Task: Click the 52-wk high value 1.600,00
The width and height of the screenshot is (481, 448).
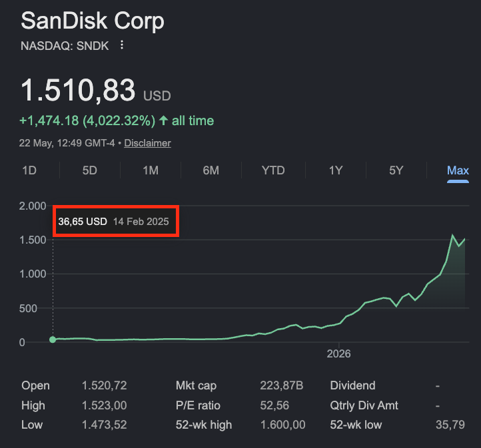Action: pyautogui.click(x=283, y=425)
